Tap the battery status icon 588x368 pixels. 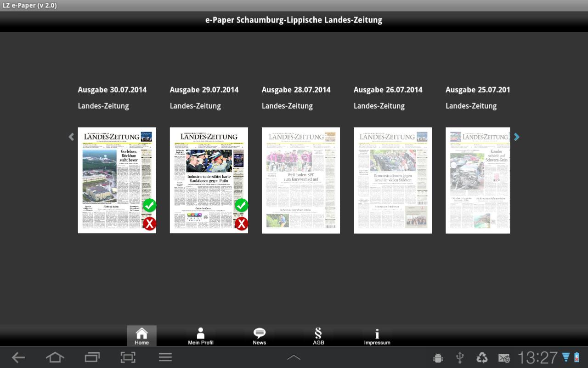pos(577,357)
